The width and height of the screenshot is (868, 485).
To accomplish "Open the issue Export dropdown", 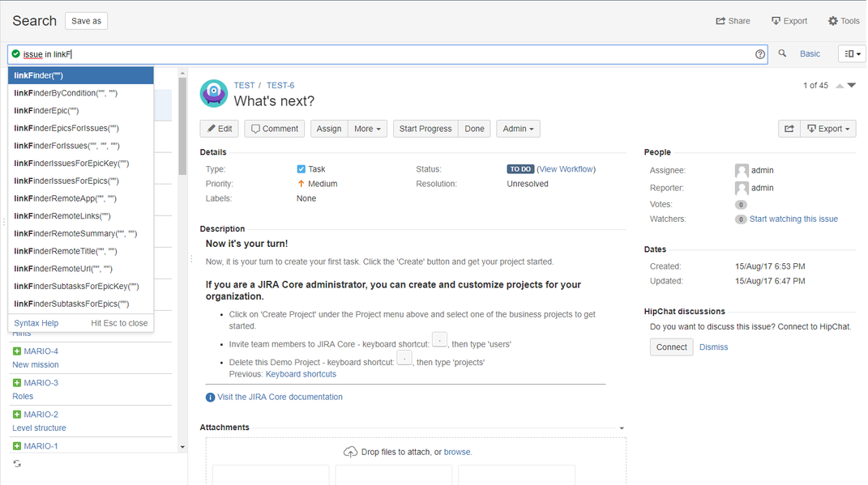I will point(828,129).
